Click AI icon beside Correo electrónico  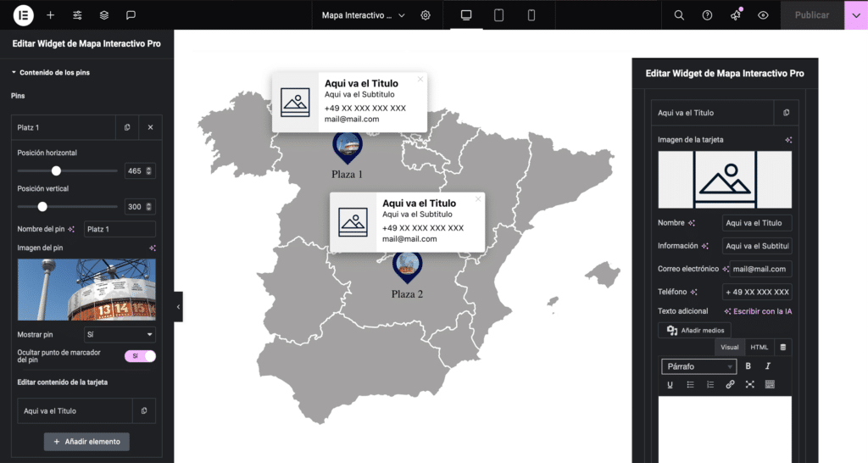point(726,269)
